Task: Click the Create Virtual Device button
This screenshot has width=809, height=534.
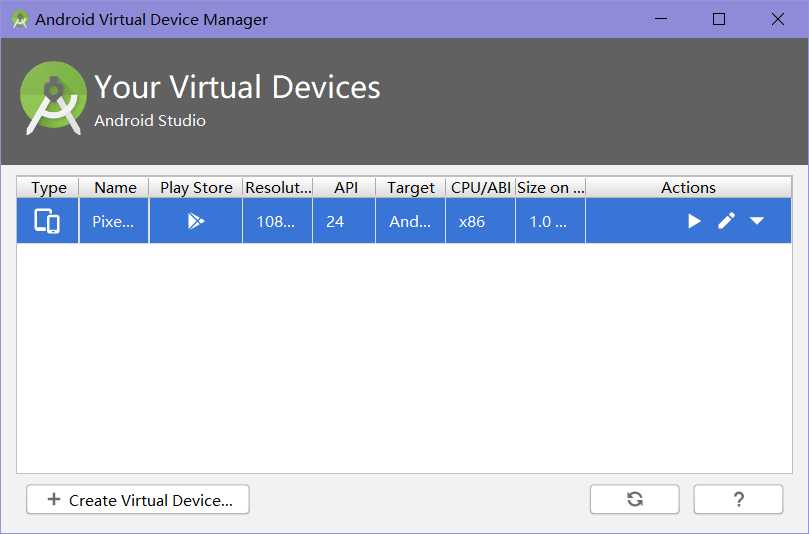Action: (138, 499)
